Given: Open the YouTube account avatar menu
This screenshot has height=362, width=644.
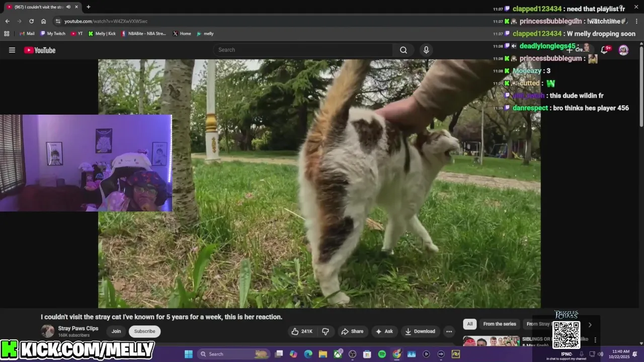Looking at the screenshot, I should 623,50.
